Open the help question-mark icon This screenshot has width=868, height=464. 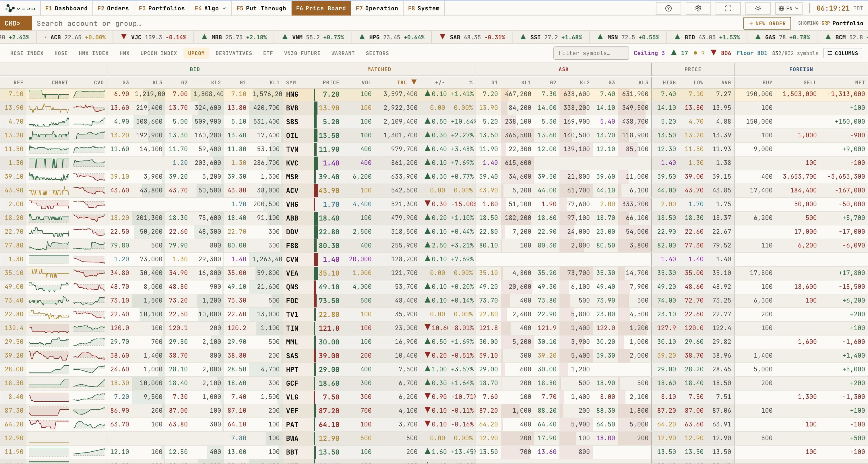tap(669, 8)
